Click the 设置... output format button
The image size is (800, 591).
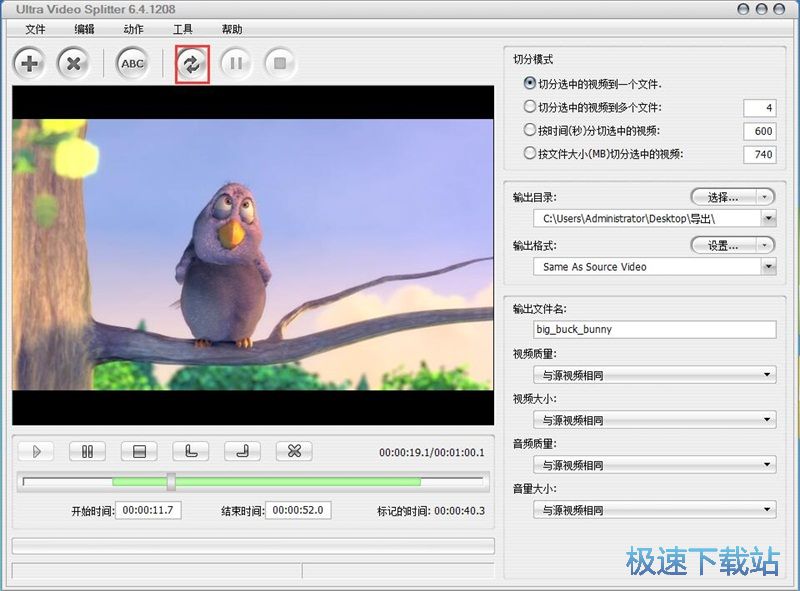(723, 246)
